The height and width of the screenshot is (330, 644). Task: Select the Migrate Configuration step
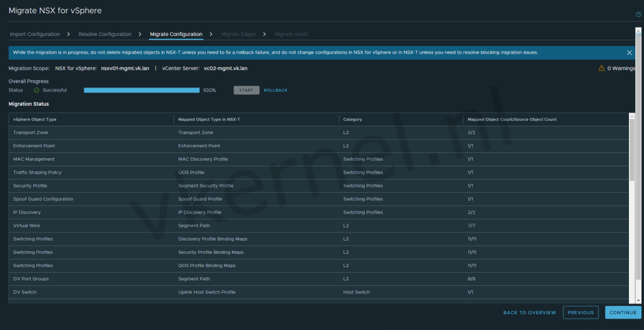pyautogui.click(x=176, y=34)
